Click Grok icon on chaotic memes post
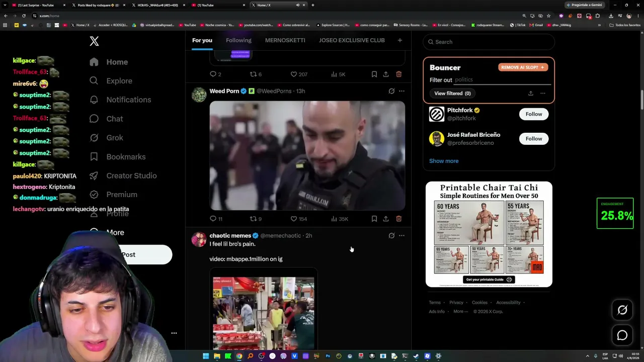Image resolution: width=644 pixels, height=362 pixels. [x=391, y=235]
